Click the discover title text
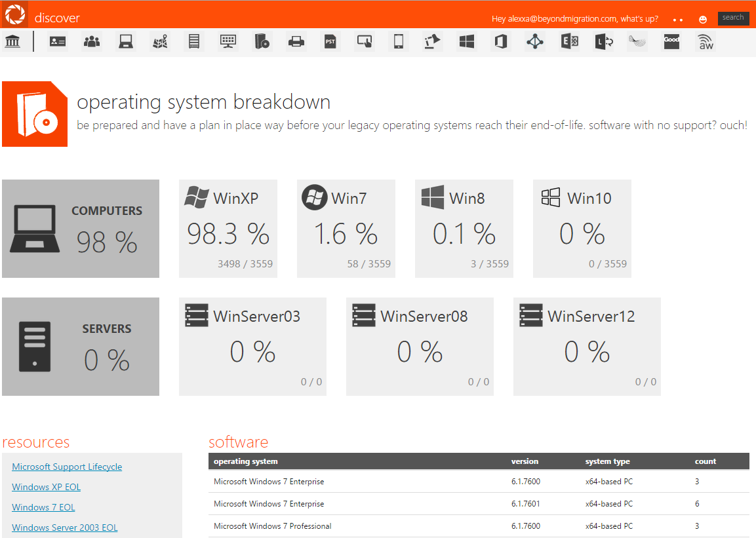 pyautogui.click(x=57, y=18)
